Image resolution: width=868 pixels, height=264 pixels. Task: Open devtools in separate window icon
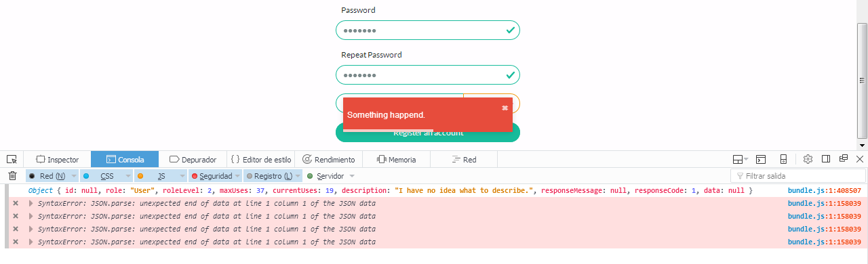tap(844, 159)
